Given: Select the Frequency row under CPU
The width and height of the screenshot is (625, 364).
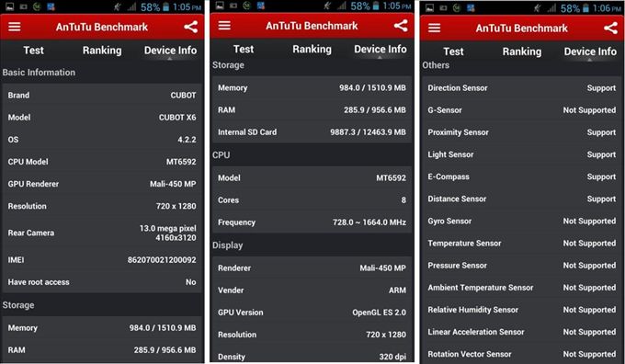Looking at the screenshot, I should pos(312,222).
